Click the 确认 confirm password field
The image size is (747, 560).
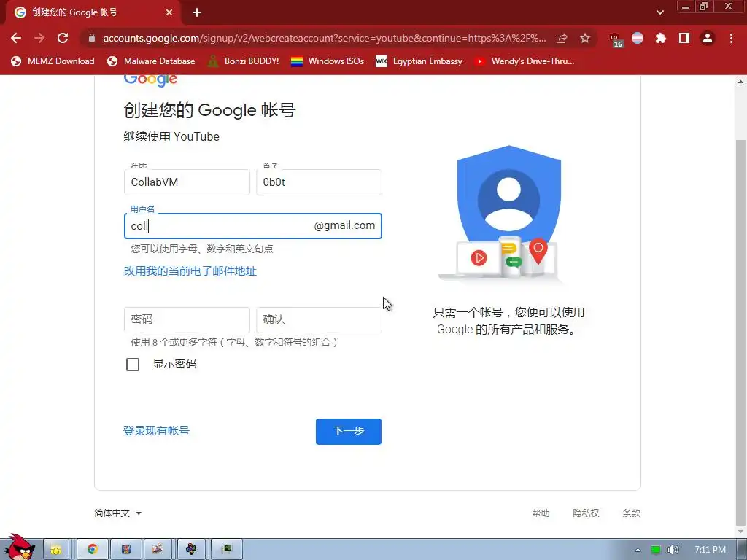[x=319, y=319]
